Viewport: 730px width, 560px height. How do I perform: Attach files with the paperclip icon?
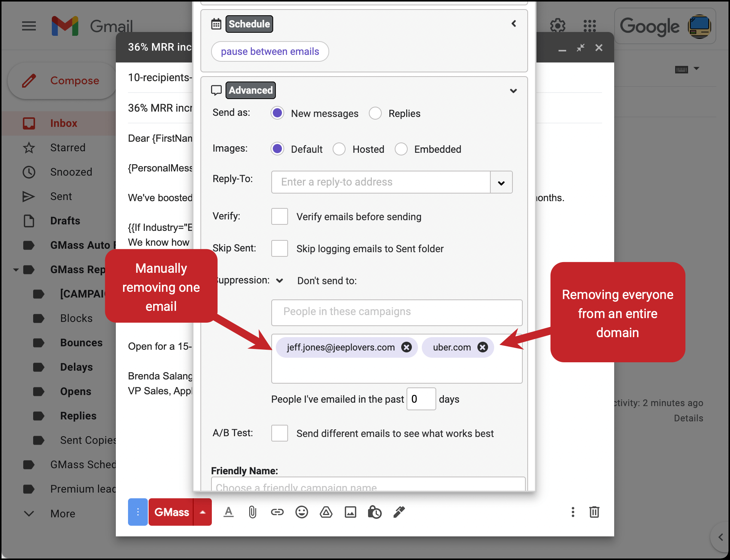252,512
